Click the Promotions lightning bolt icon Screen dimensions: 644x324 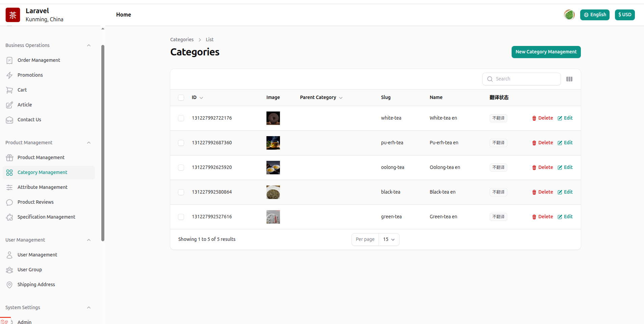pyautogui.click(x=9, y=75)
